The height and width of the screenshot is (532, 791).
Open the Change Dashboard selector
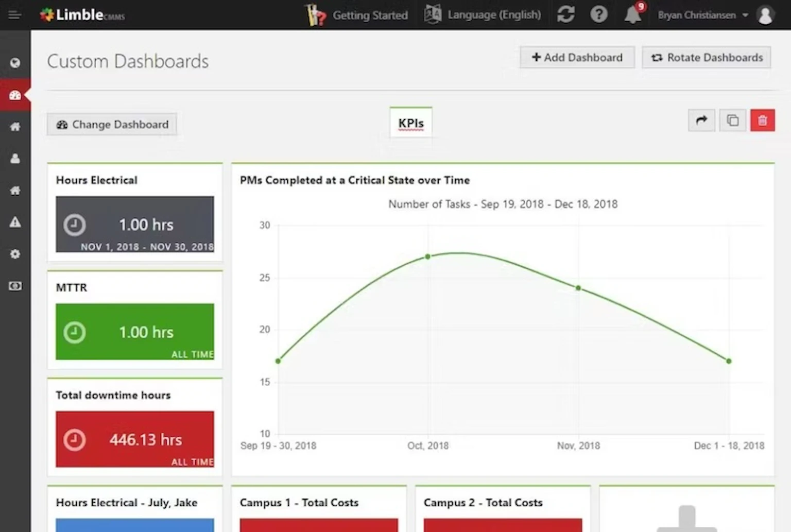(112, 124)
